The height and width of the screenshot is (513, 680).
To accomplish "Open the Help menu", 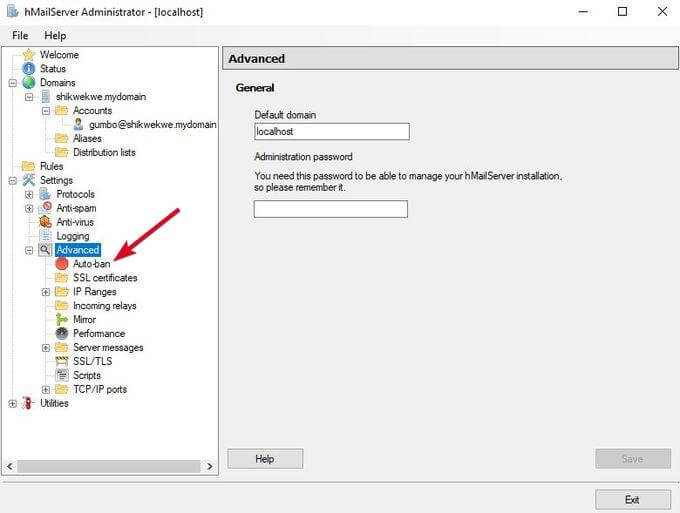I will click(55, 36).
